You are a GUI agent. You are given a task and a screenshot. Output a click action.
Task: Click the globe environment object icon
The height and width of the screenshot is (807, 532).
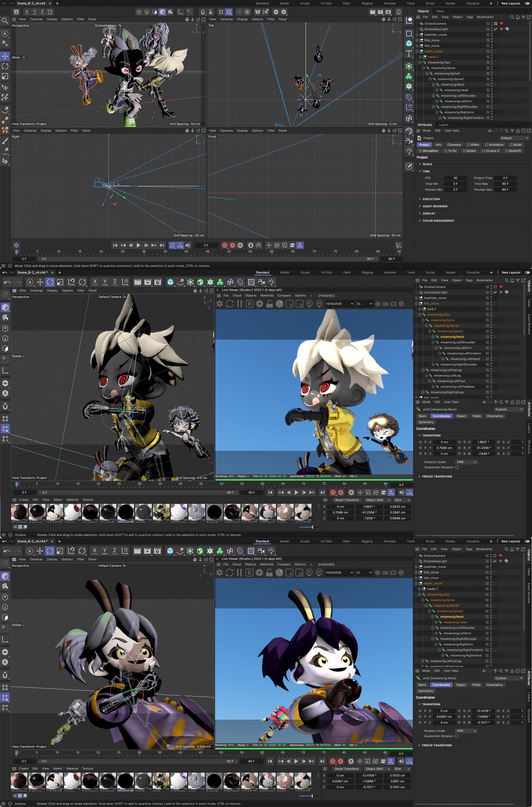409,131
